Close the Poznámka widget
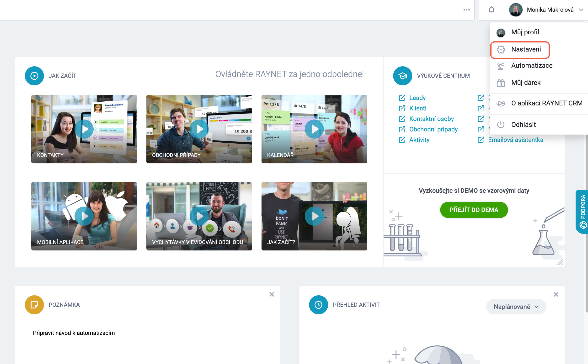 tap(272, 294)
